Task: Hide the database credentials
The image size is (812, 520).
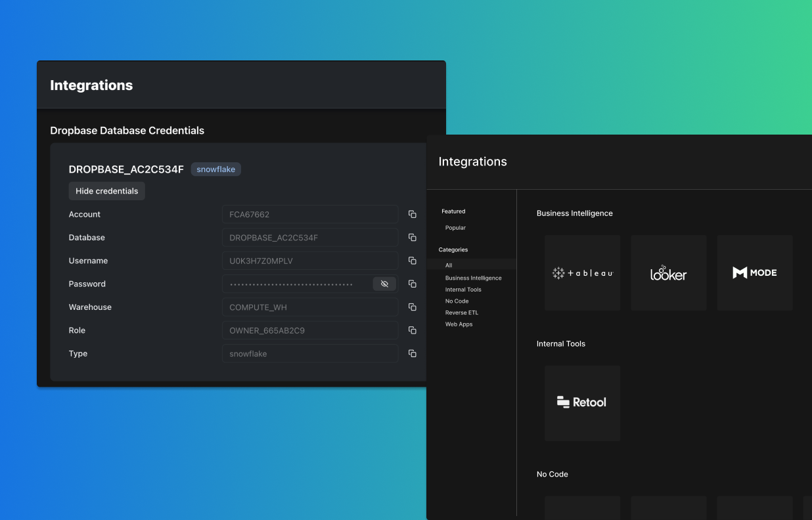Action: tap(106, 191)
